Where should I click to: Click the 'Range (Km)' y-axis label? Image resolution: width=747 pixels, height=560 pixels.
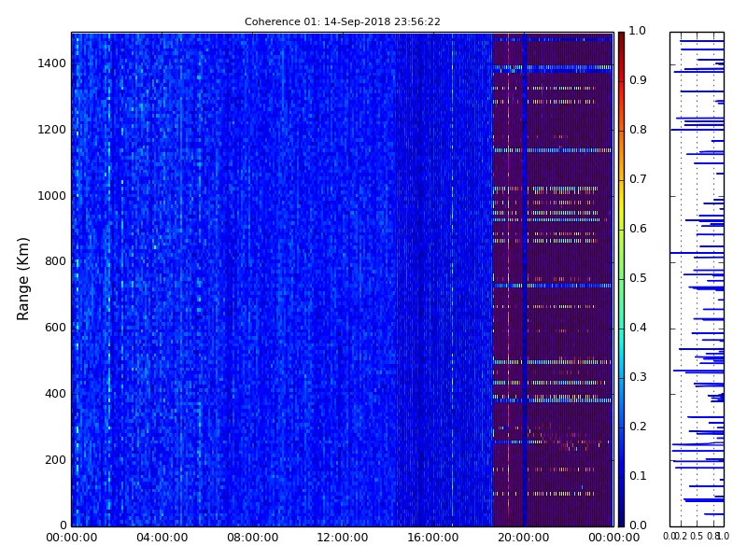[x=22, y=279]
